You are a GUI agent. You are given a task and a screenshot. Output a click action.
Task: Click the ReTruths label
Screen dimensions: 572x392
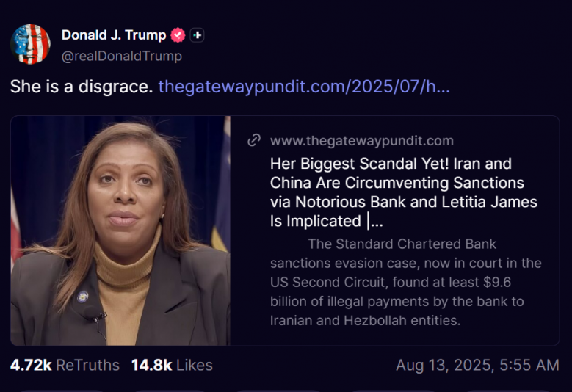pos(88,365)
